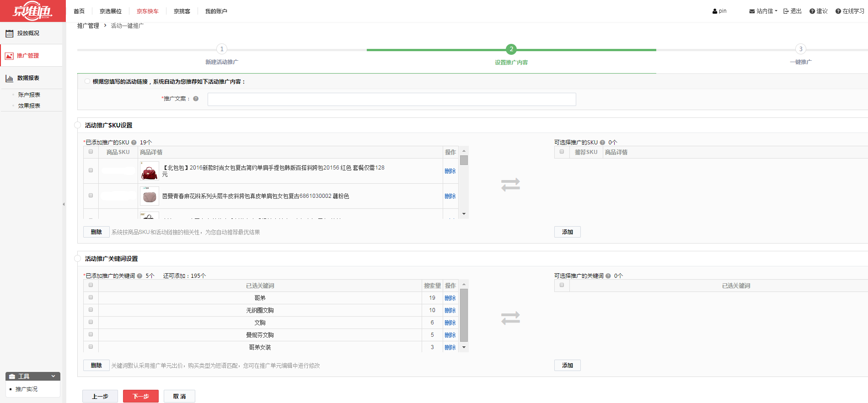Collapse the left sidebar with the arrow handle
This screenshot has width=868, height=403.
click(64, 204)
